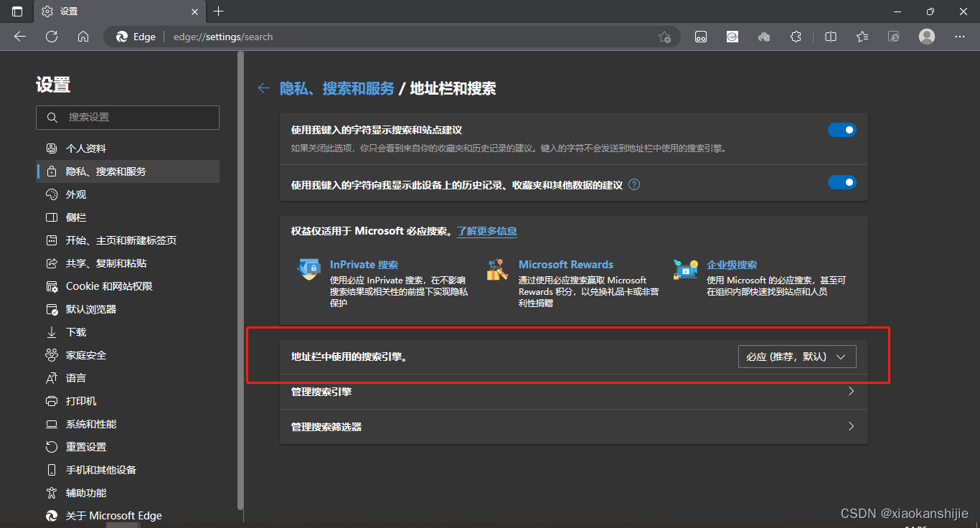Click the browser back arrow
The image size is (980, 528).
pyautogui.click(x=20, y=37)
